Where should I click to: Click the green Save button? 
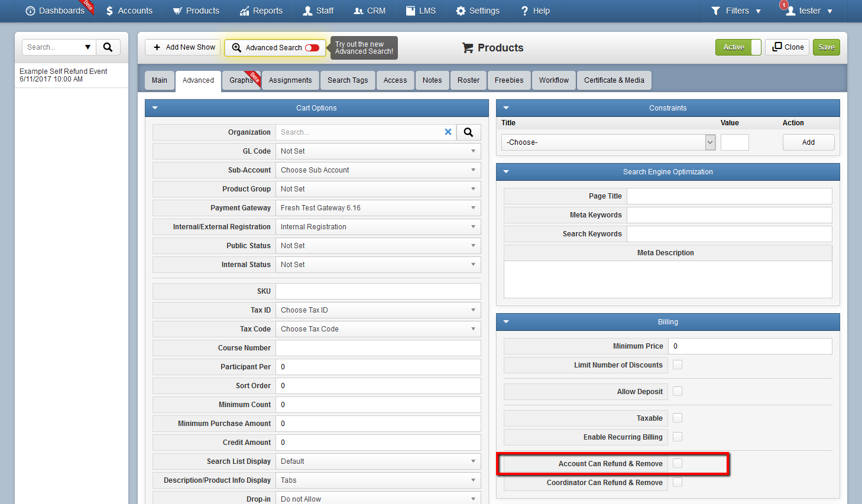tap(827, 47)
